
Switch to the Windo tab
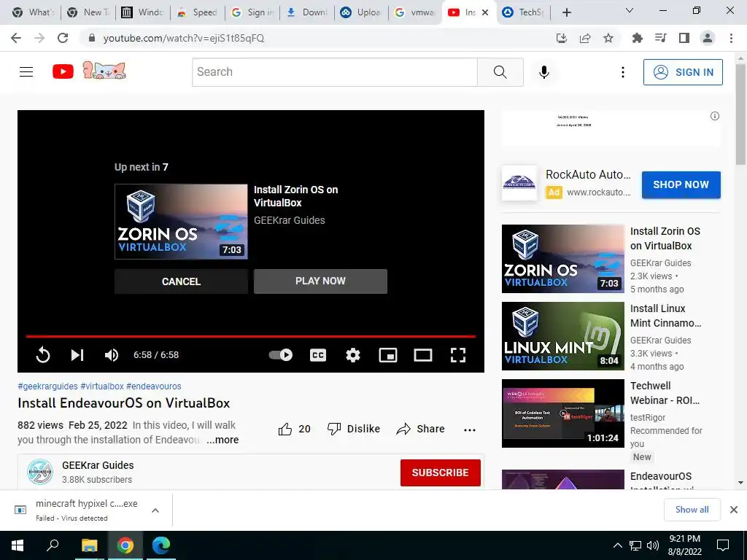142,12
